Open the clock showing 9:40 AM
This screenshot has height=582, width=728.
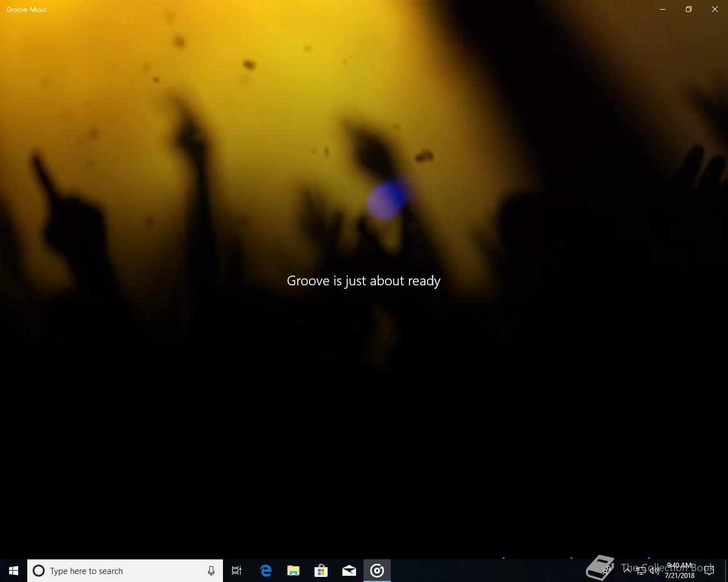click(680, 571)
